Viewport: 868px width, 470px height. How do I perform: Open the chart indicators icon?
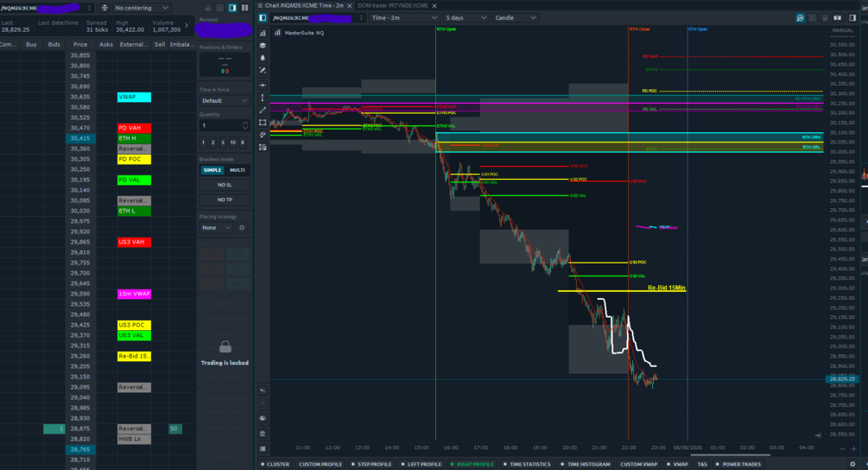click(263, 33)
